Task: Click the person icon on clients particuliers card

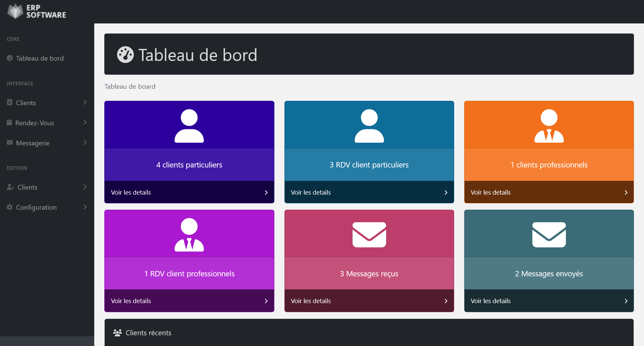Action: coord(189,126)
